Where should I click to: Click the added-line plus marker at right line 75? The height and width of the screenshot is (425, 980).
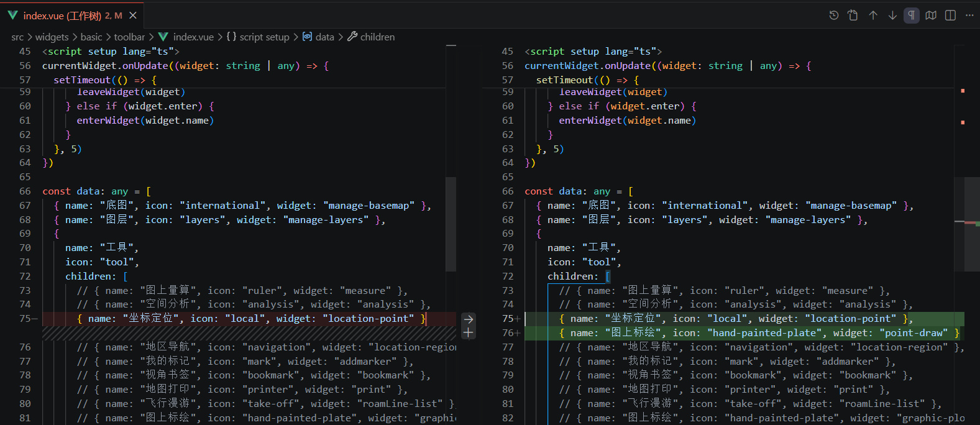517,319
